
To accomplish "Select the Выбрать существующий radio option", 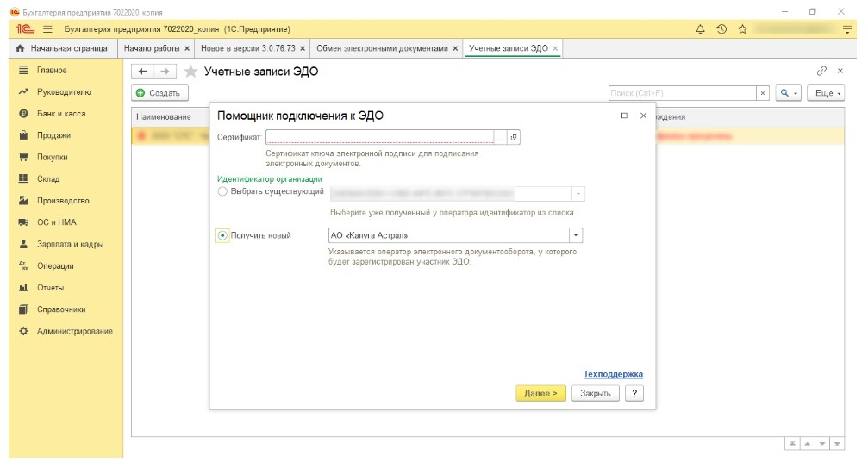I will (x=223, y=192).
